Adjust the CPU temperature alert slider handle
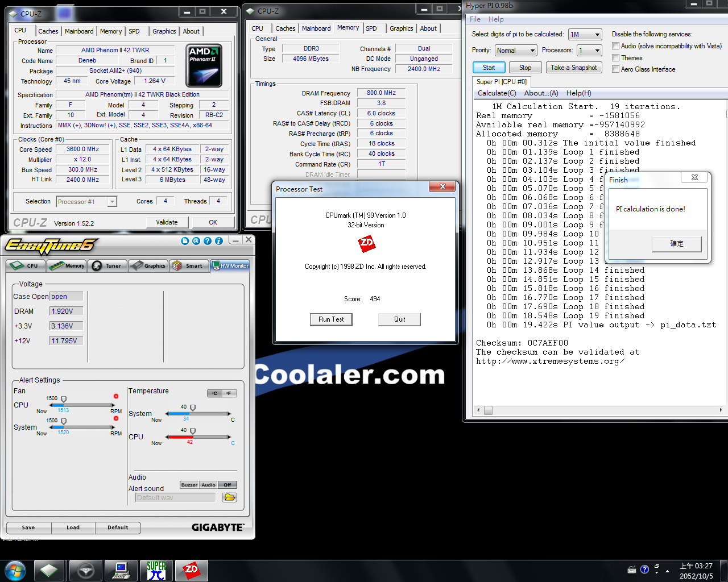The image size is (728, 582). 193,431
